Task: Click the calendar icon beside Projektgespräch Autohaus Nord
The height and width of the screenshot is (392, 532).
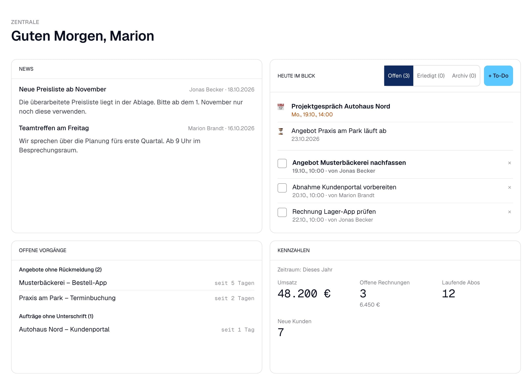Action: (281, 107)
